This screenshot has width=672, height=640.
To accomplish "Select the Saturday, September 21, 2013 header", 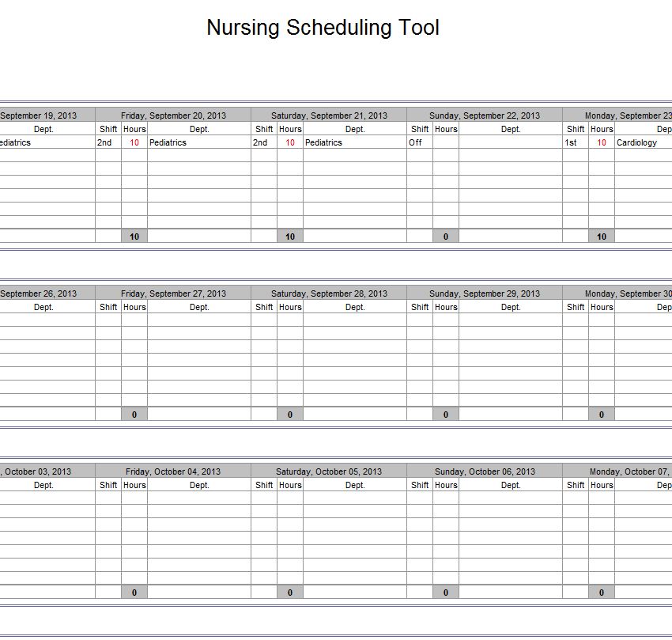I will [x=329, y=116].
